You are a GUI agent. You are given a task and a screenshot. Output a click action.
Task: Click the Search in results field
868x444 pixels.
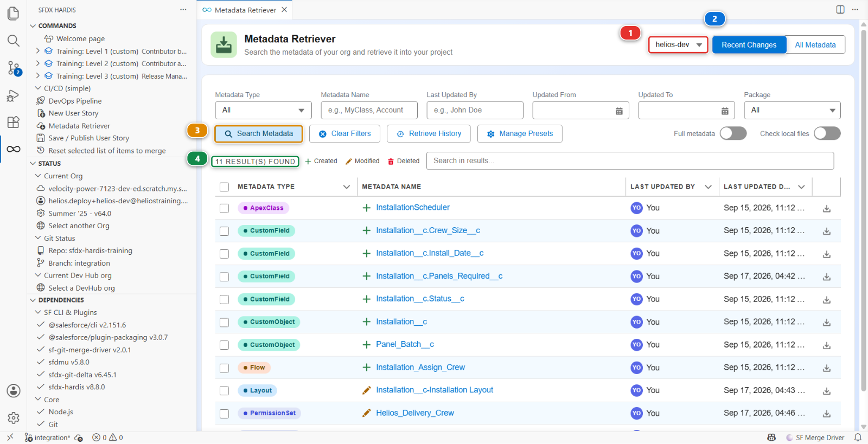click(x=630, y=161)
